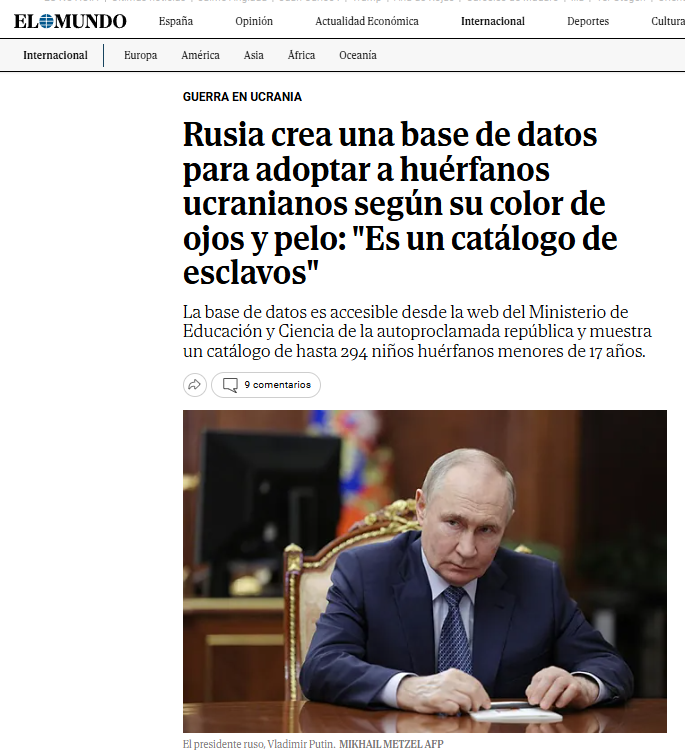685x754 pixels.
Task: Open the Putin article photo
Action: (x=425, y=571)
